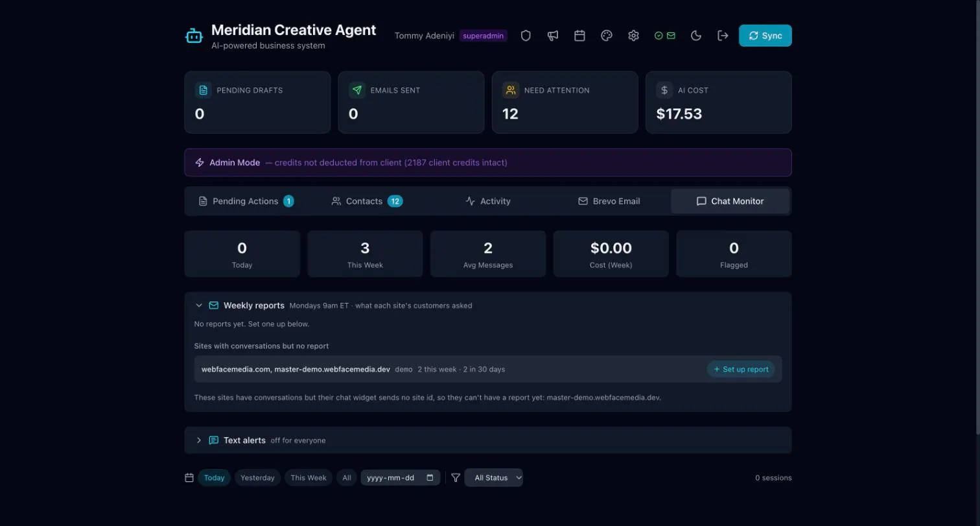This screenshot has height=526, width=980.
Task: Show All sessions date filter
Action: click(x=347, y=478)
